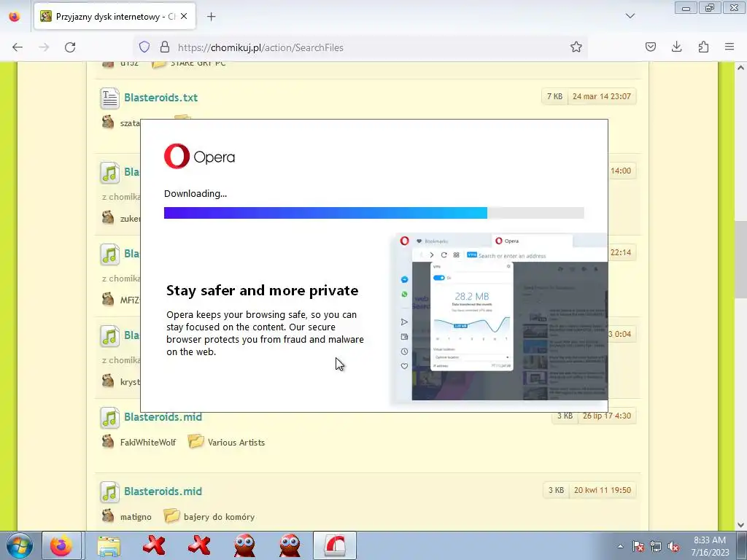Open the Opera installer taskbar button
The image size is (747, 560).
click(334, 545)
